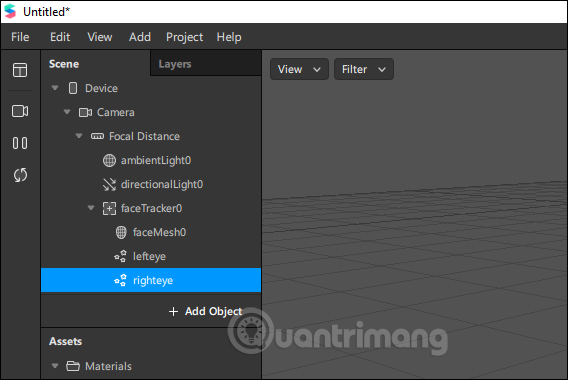
Task: Collapse the Camera tree node
Action: (x=67, y=112)
